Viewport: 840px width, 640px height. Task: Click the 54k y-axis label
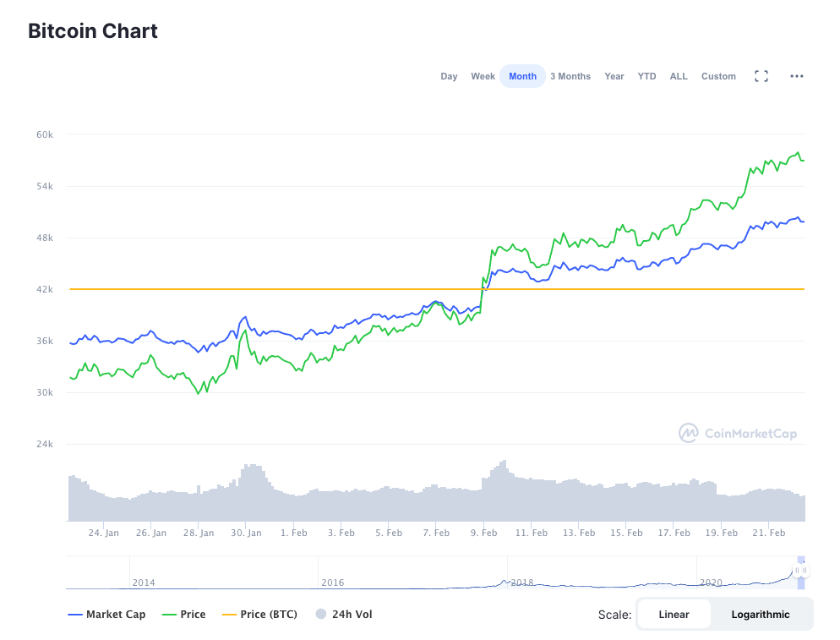click(x=45, y=187)
